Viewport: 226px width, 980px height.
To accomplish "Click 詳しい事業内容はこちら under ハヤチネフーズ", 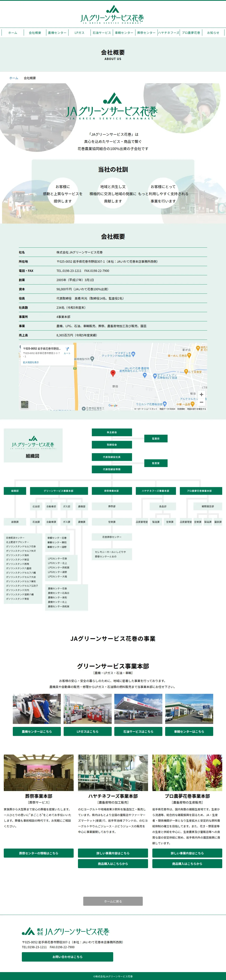I will click(x=113, y=853).
